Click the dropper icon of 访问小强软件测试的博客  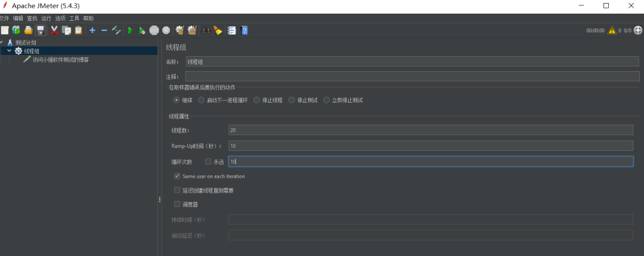click(27, 60)
